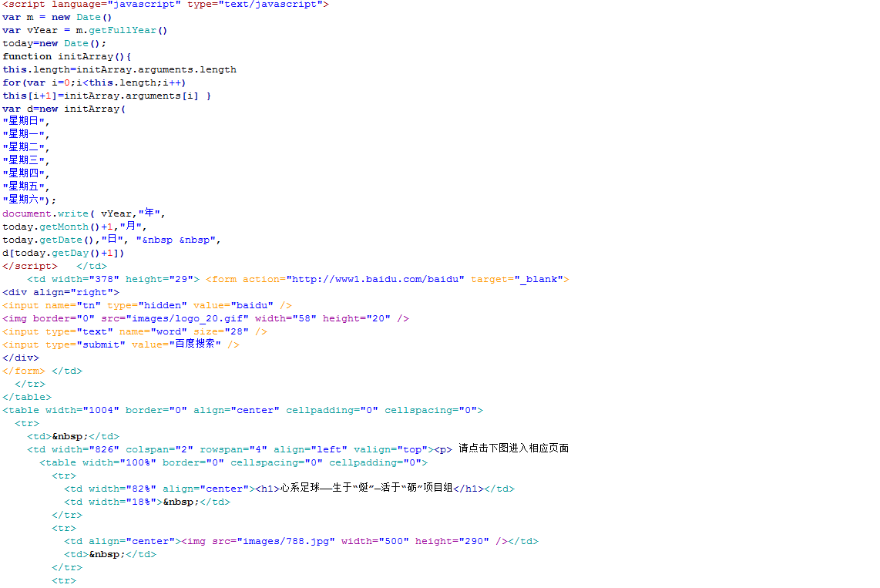This screenshot has height=588, width=880.
Task: Click the target="_blank" attribute of the form
Action: pyautogui.click(x=517, y=280)
